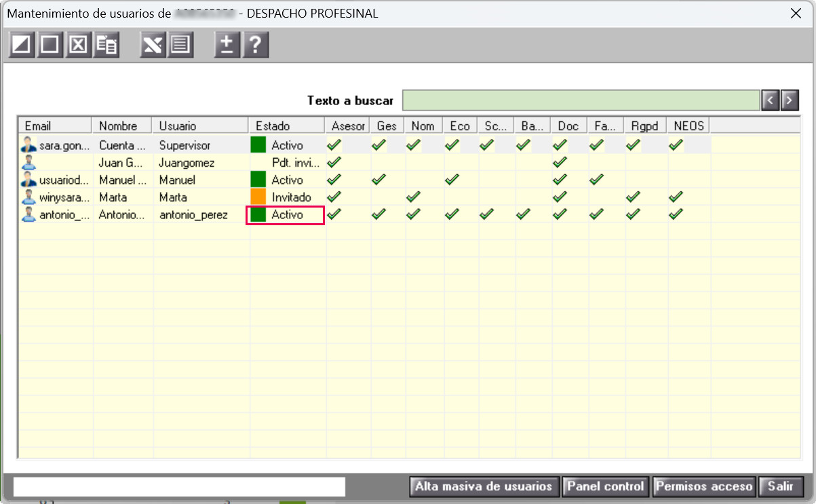Toggle Nom checkmark for Marta user
The height and width of the screenshot is (504, 816).
(414, 197)
